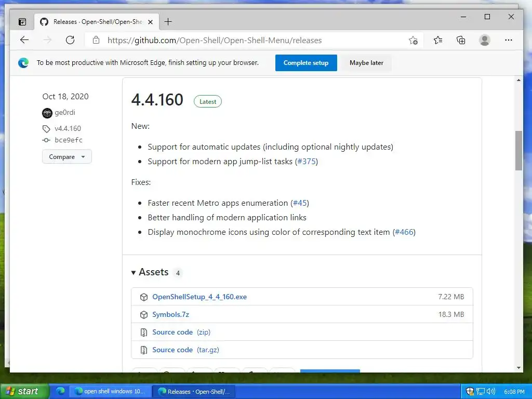The image size is (532, 399).
Task: Download Source code (zip)
Action: coord(181,332)
